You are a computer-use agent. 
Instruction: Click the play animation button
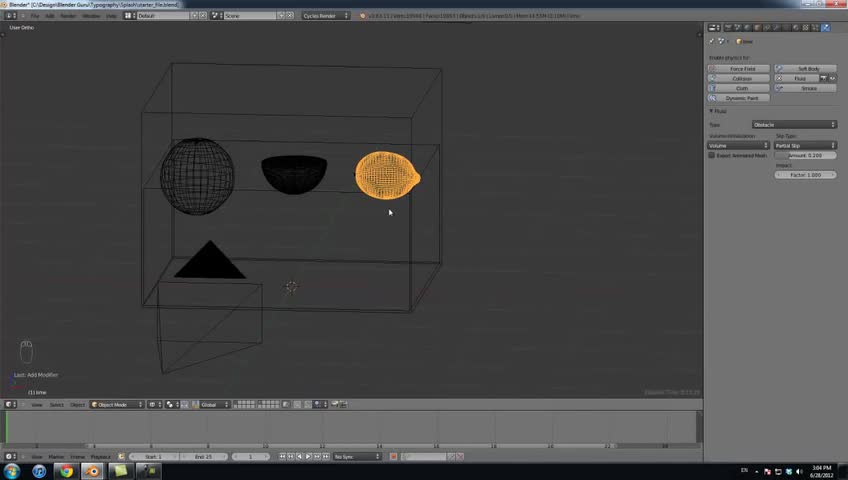(x=308, y=457)
